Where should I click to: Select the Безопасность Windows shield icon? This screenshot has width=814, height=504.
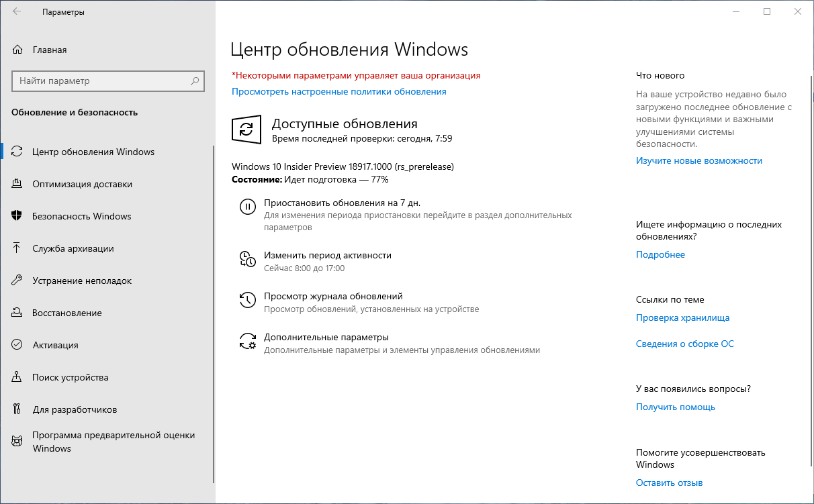(16, 216)
